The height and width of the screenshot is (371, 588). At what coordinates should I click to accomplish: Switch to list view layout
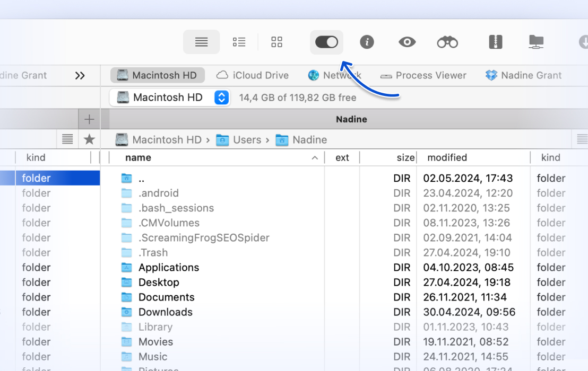pos(202,42)
